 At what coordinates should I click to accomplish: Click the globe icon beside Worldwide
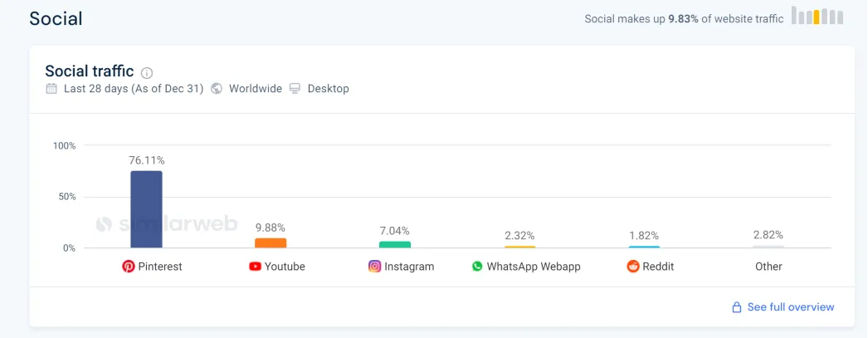pyautogui.click(x=217, y=89)
